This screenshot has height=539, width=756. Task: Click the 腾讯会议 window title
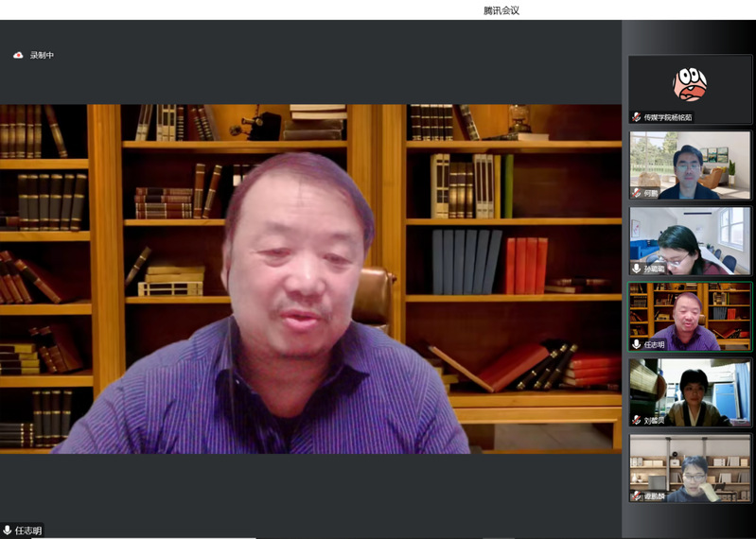pyautogui.click(x=501, y=10)
